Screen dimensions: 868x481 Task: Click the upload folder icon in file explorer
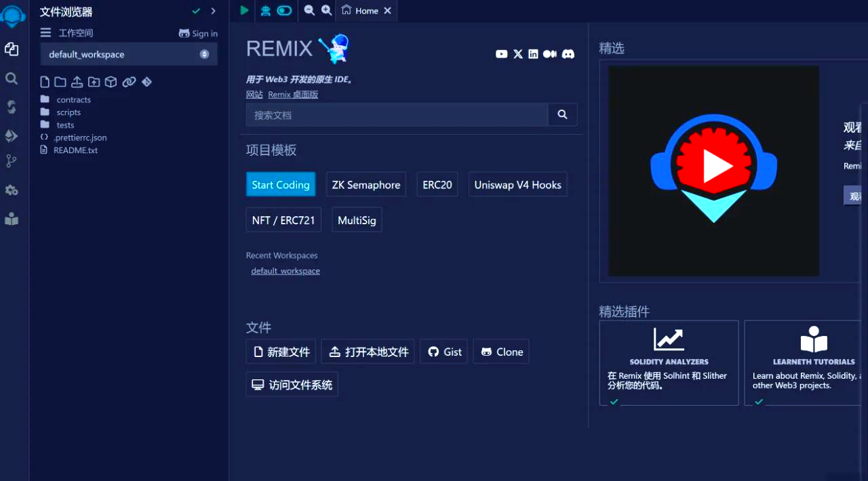tap(92, 81)
